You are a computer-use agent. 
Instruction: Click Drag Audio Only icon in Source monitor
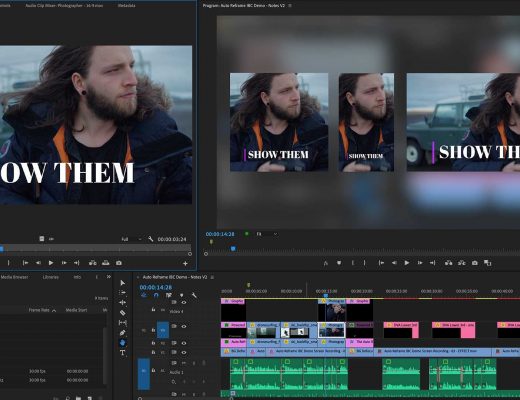[x=51, y=239]
